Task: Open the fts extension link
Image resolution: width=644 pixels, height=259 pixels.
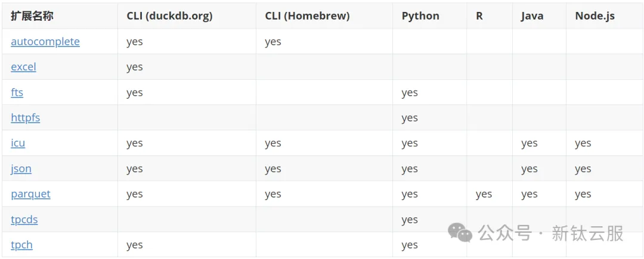Action: (x=17, y=93)
